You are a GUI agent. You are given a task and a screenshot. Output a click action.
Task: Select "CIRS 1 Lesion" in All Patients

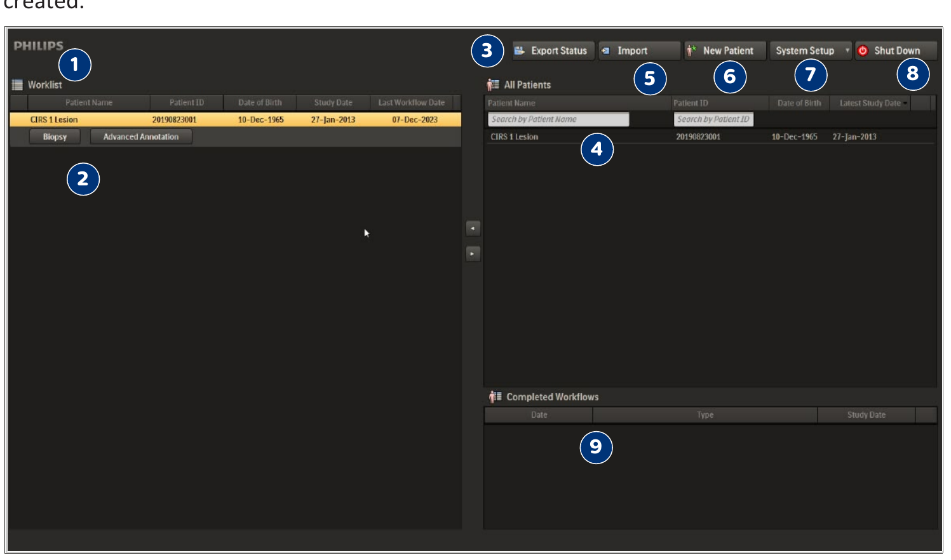coord(514,137)
